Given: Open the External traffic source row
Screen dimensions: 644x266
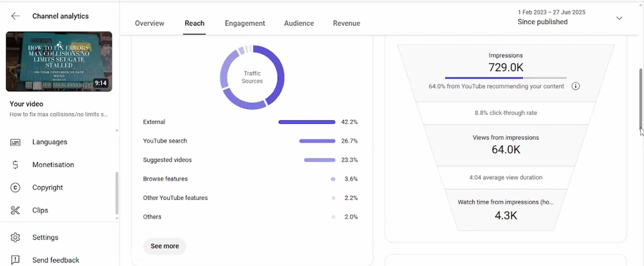Looking at the screenshot, I should point(154,122).
